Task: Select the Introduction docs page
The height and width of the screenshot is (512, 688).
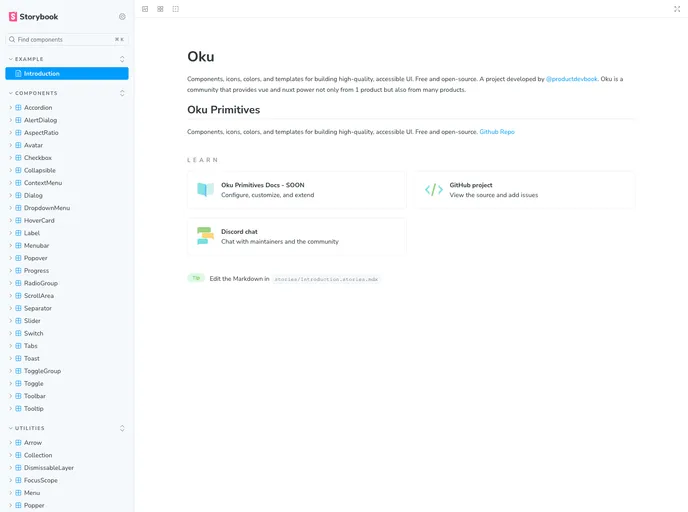Action: [42, 74]
